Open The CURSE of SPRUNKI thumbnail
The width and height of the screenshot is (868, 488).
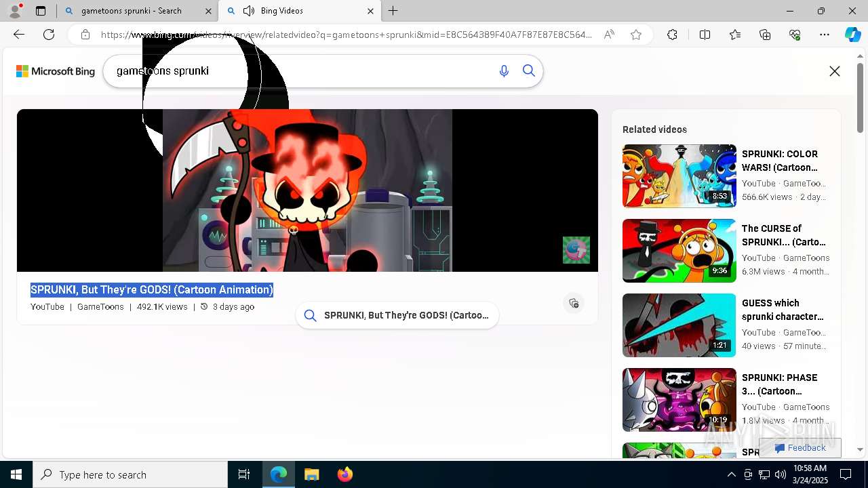point(679,251)
